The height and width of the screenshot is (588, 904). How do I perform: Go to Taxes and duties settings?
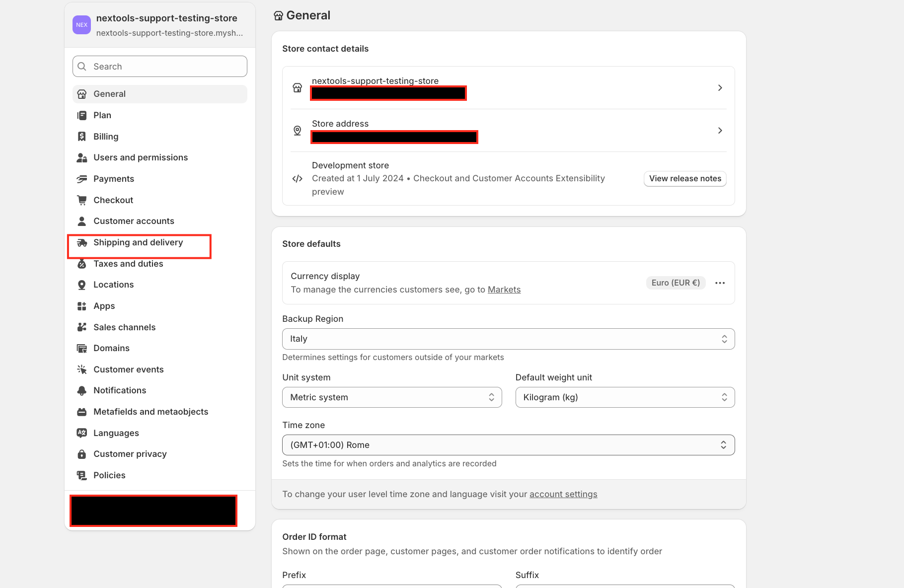coord(128,264)
